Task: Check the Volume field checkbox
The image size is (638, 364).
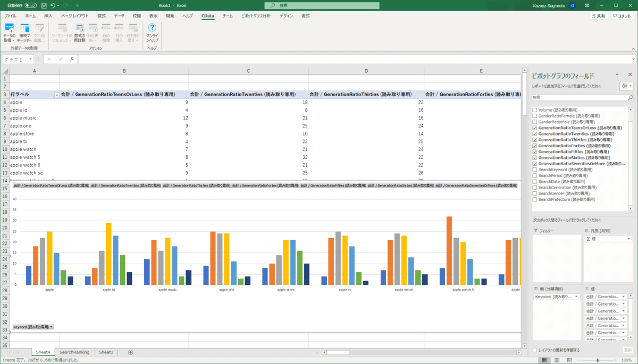Action: point(534,110)
